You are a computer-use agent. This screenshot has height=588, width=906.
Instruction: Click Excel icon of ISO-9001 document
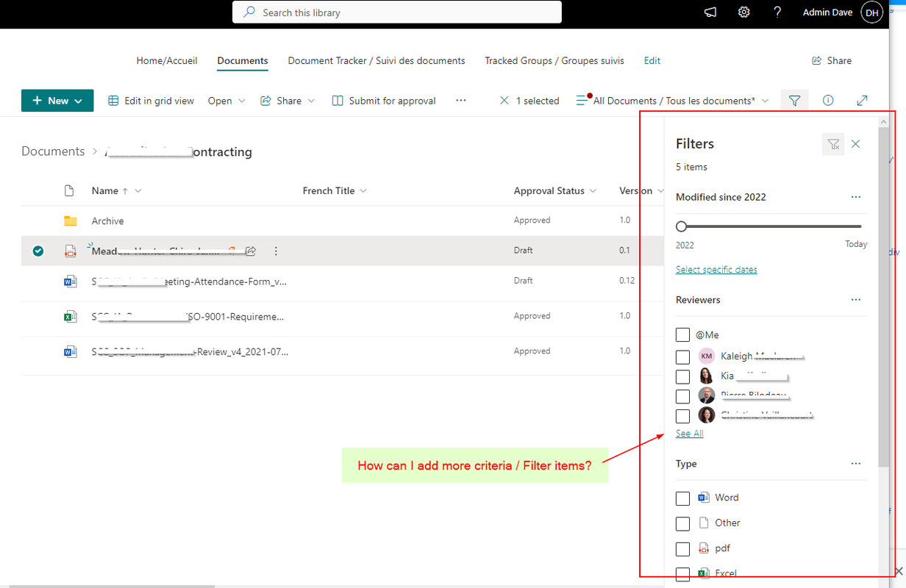70,317
